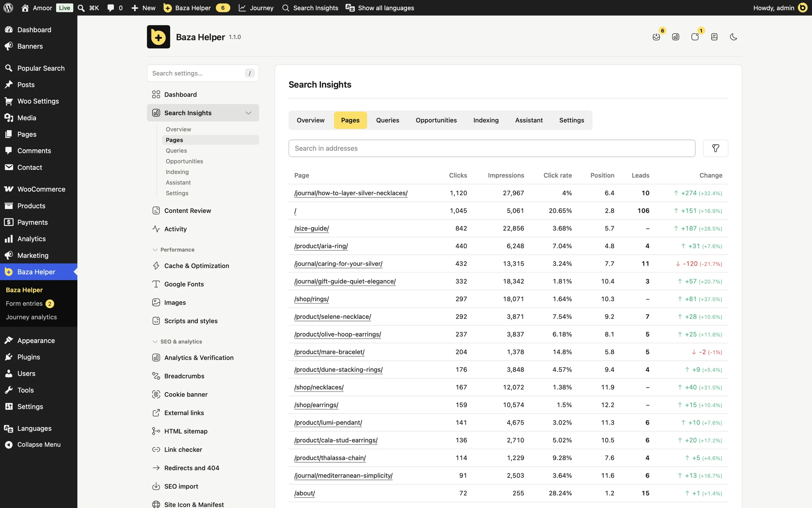Image resolution: width=812 pixels, height=508 pixels.
Task: Open WooCommerce in admin sidebar
Action: coord(39,189)
